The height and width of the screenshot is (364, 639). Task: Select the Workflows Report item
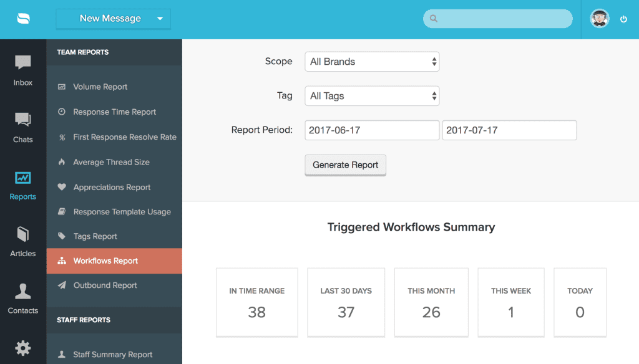114,261
